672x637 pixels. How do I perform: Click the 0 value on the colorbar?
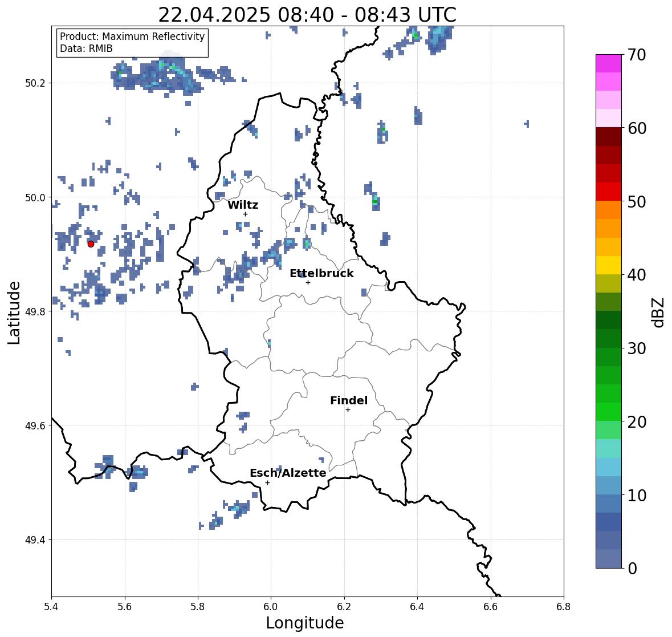coord(632,569)
